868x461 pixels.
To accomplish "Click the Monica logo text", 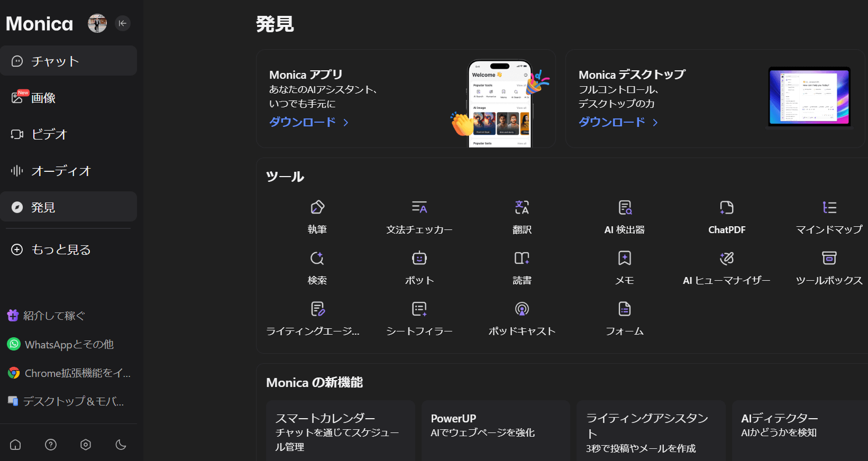I will [40, 24].
